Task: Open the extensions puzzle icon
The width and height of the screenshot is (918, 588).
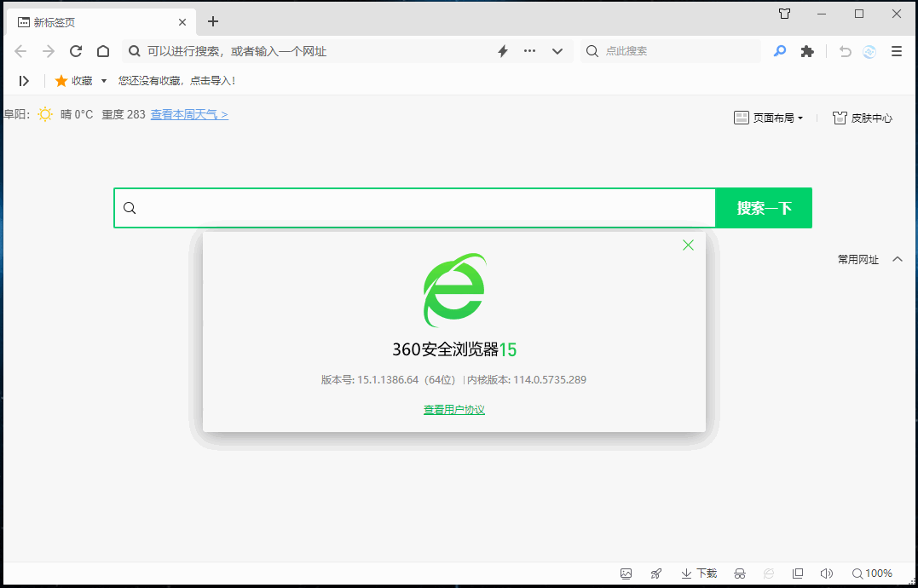Action: (x=807, y=51)
